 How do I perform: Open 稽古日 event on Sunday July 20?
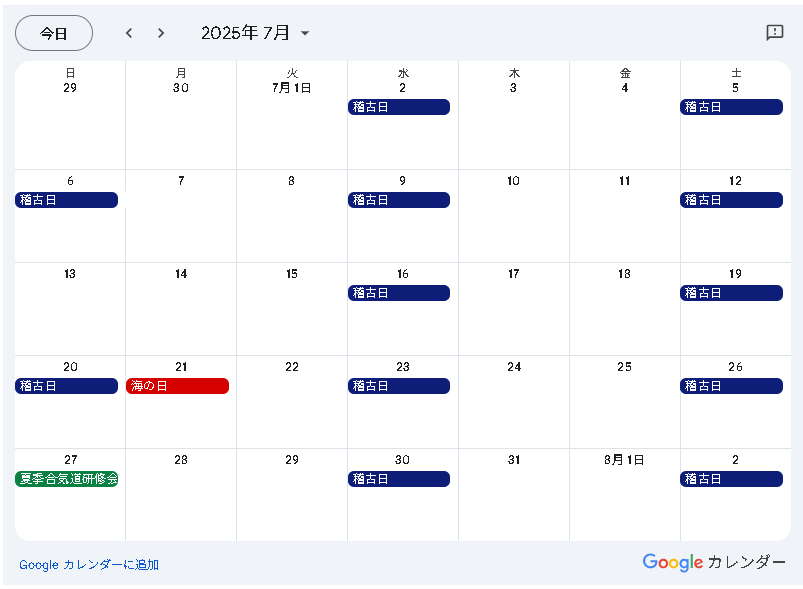67,386
